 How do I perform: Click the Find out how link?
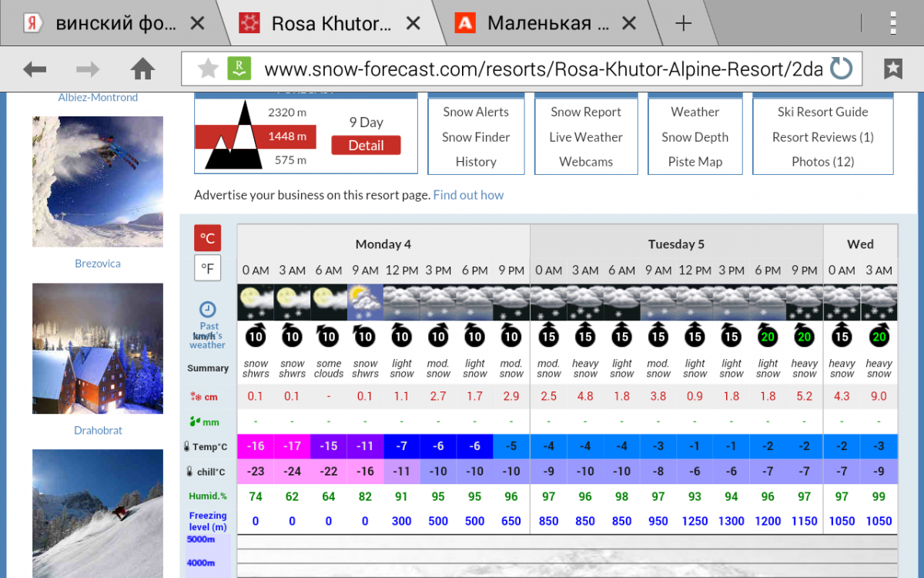point(468,195)
